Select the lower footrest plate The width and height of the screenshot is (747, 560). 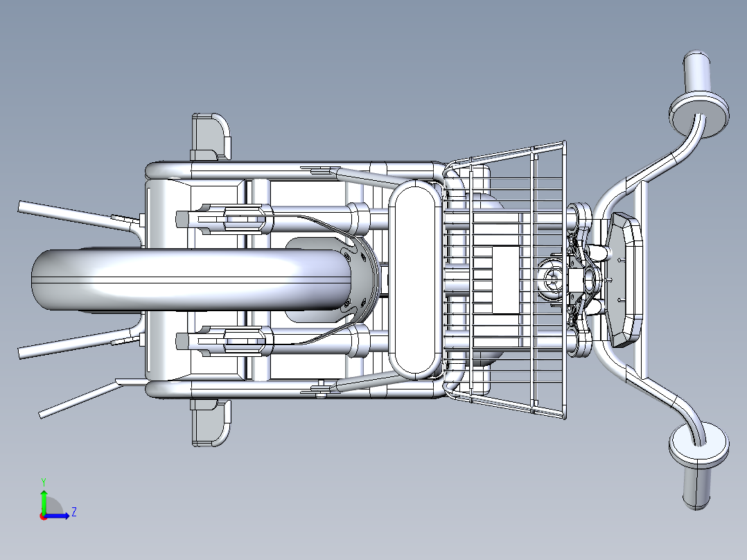coord(211,423)
